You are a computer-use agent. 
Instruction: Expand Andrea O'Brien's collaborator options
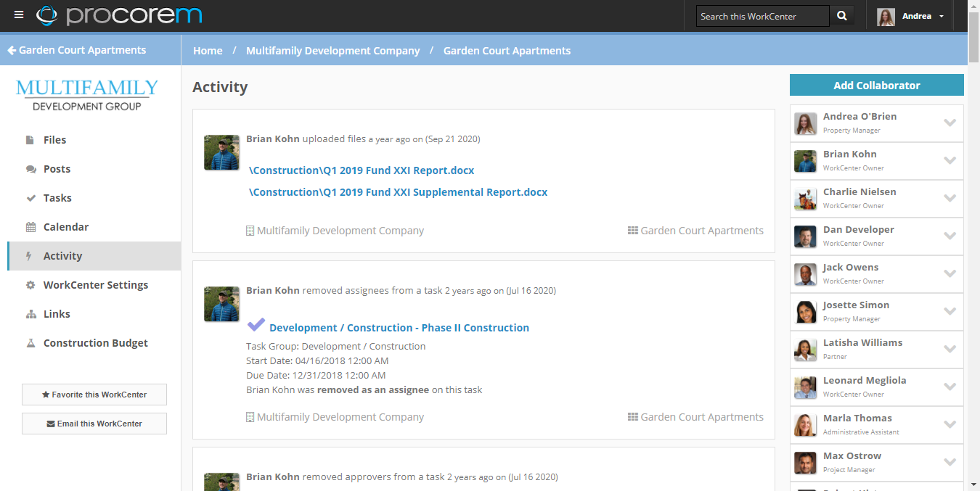pos(950,123)
